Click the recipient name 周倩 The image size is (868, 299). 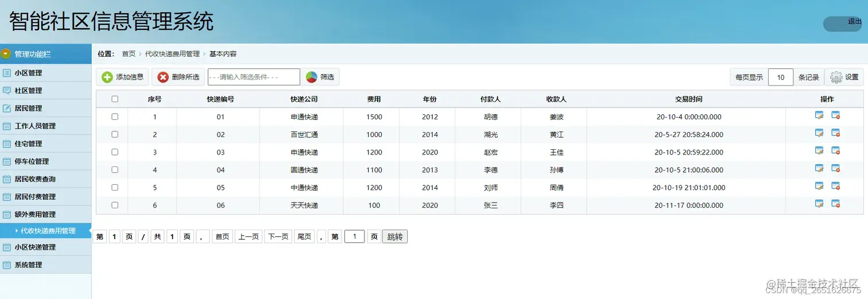tap(557, 188)
